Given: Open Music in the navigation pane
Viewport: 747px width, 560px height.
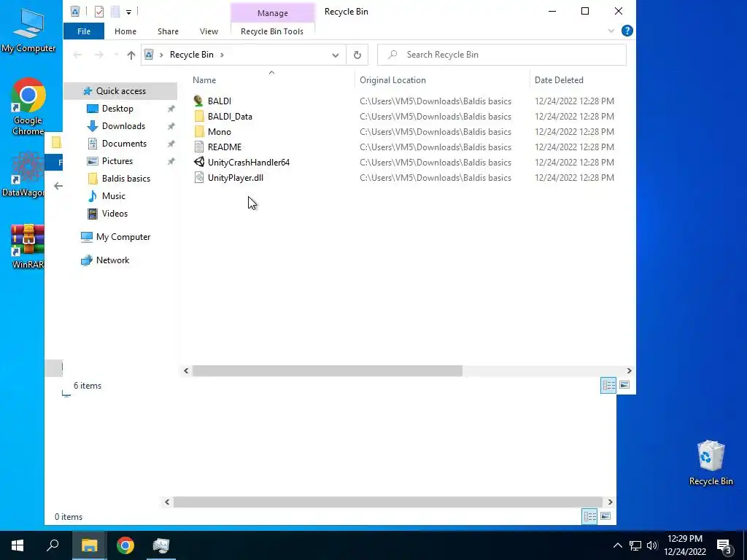Looking at the screenshot, I should [113, 196].
